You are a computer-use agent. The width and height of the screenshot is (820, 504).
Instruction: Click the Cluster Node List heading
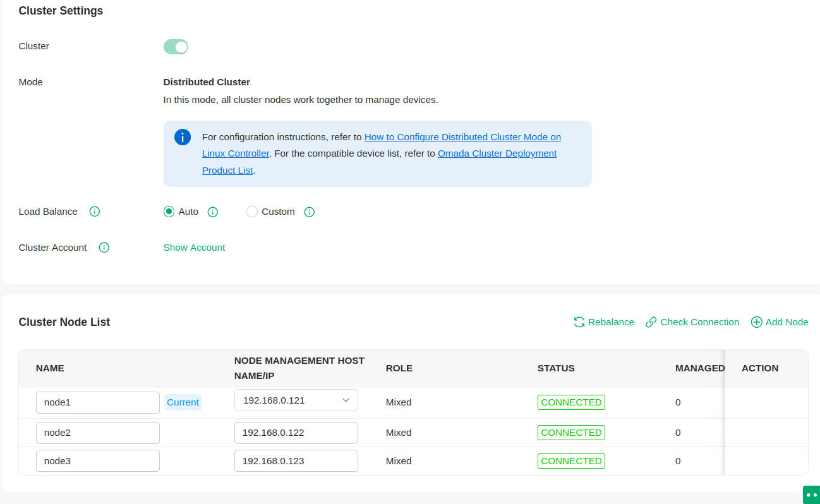(x=64, y=322)
